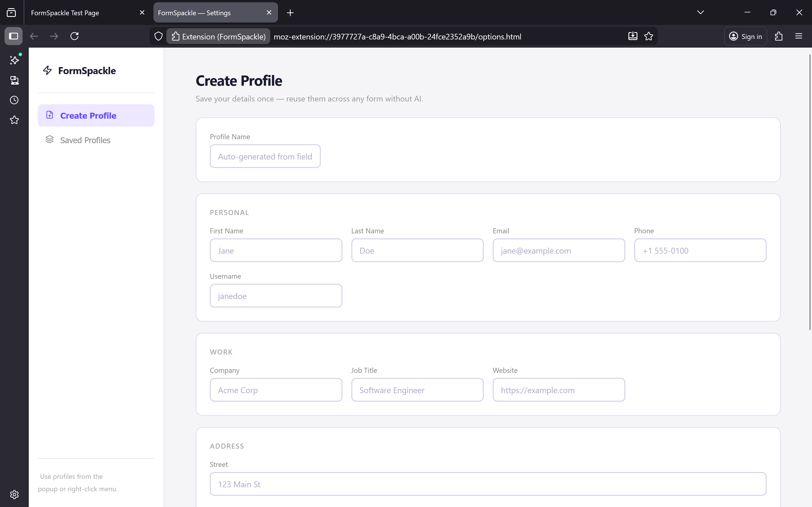Open synced tabs in the sidebar

[14, 80]
